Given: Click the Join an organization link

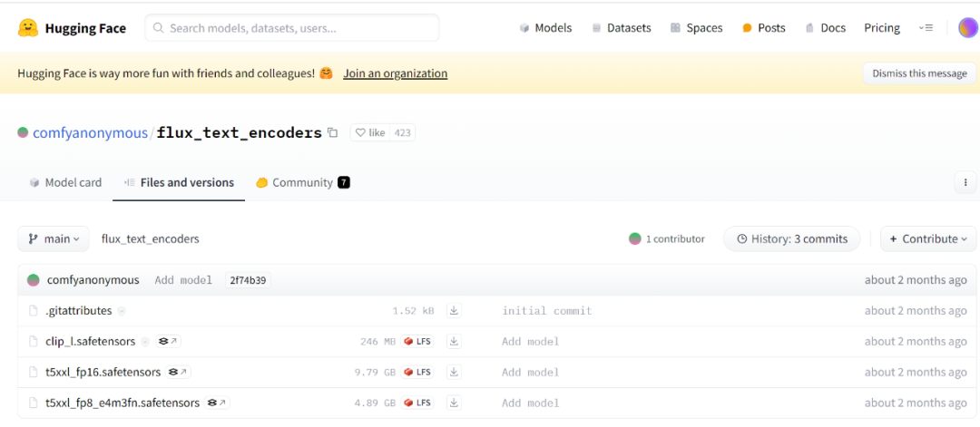Looking at the screenshot, I should click(x=395, y=73).
